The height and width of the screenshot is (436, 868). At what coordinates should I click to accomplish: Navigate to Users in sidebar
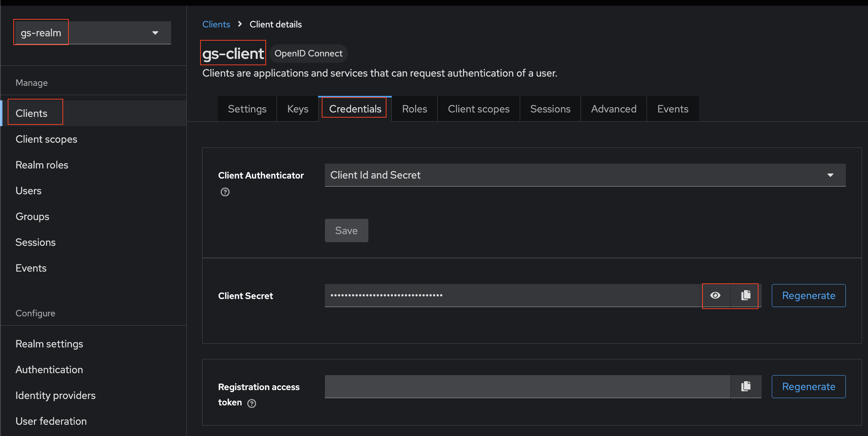coord(29,191)
